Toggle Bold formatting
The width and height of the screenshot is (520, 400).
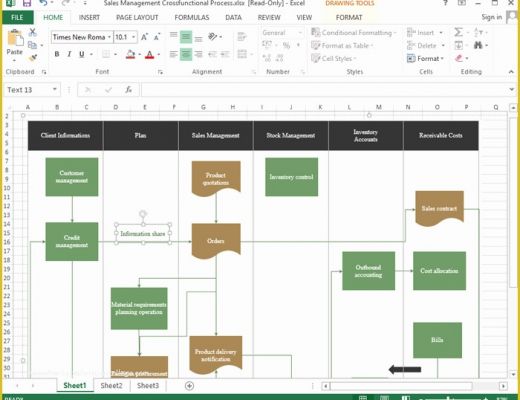click(x=57, y=54)
